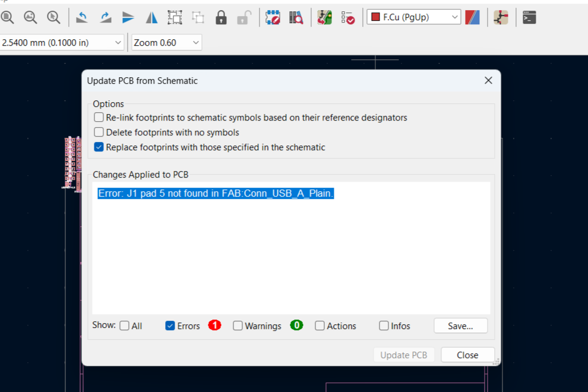Ungroup items icon
Viewport: 588px width, 392px height.
tap(198, 17)
